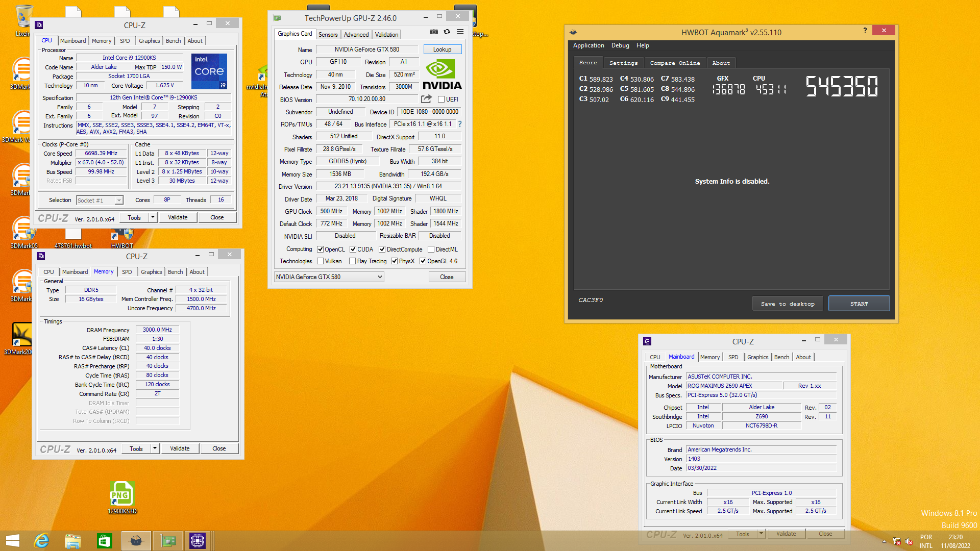Toggle the OpenCL checkbox
980x551 pixels.
point(321,249)
